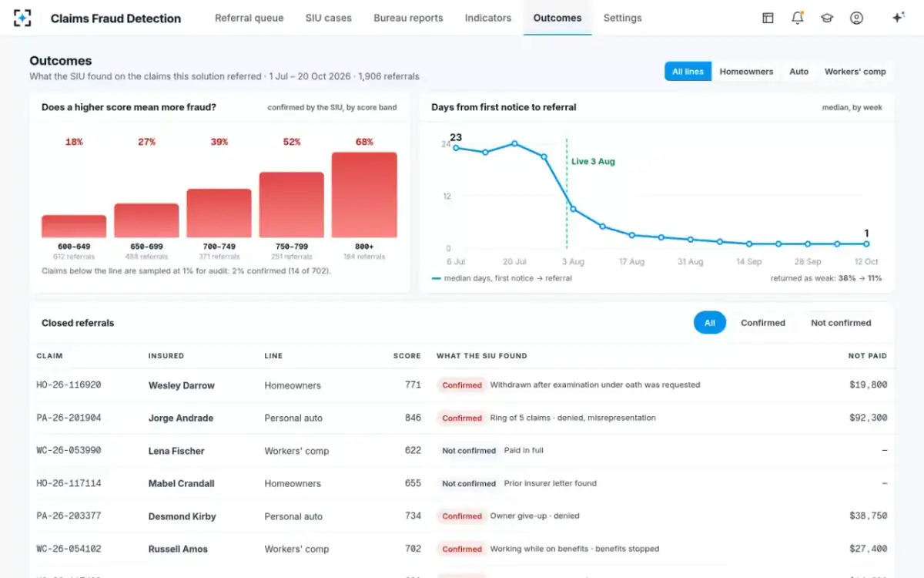Click Confirmed badge in Wesley Darrow row
This screenshot has width=924, height=578.
pos(462,385)
